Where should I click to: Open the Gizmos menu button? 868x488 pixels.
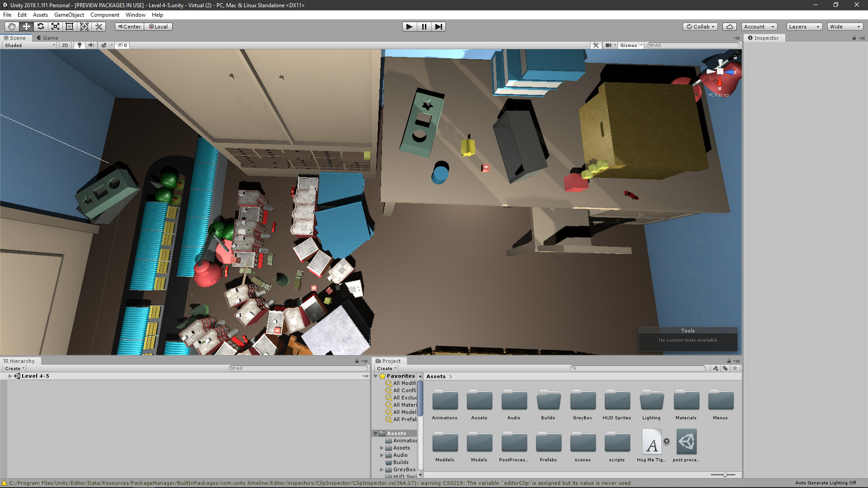coord(628,45)
